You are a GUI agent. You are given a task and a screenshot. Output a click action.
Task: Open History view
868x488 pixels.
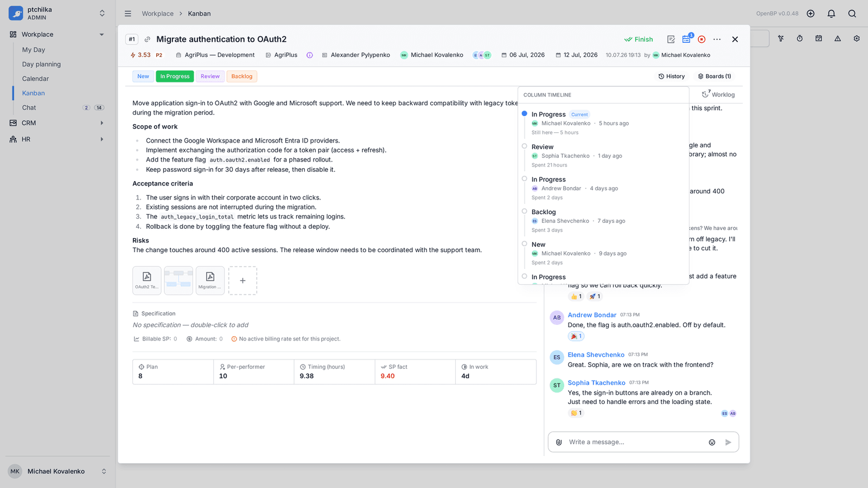point(672,76)
